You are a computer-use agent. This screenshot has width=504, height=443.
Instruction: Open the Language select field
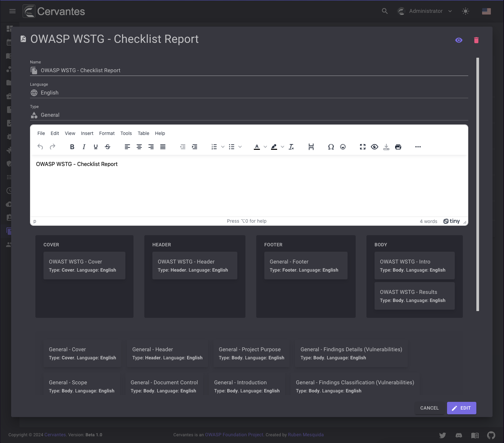[x=249, y=92]
